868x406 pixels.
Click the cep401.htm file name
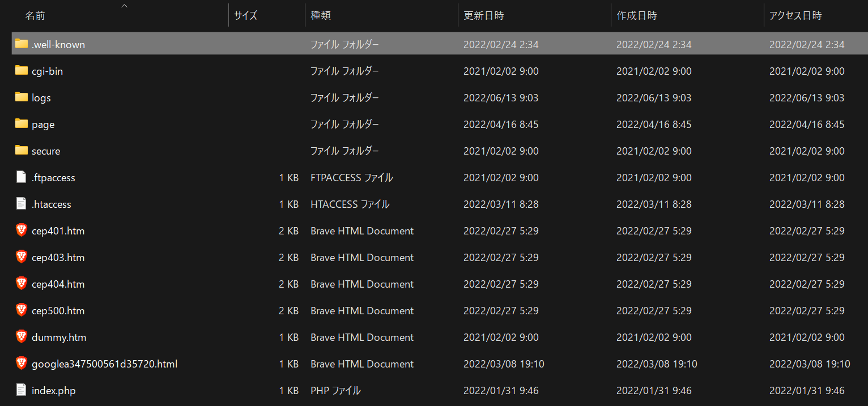[58, 230]
